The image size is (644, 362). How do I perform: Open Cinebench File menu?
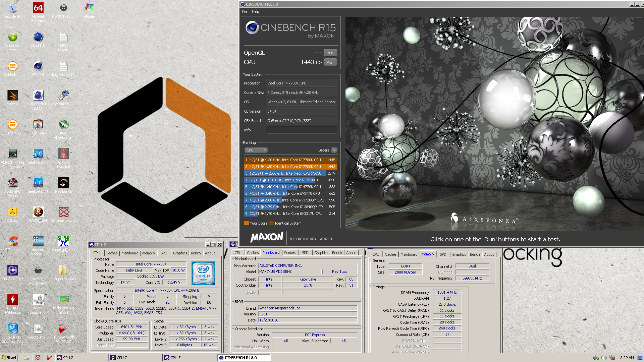point(245,11)
